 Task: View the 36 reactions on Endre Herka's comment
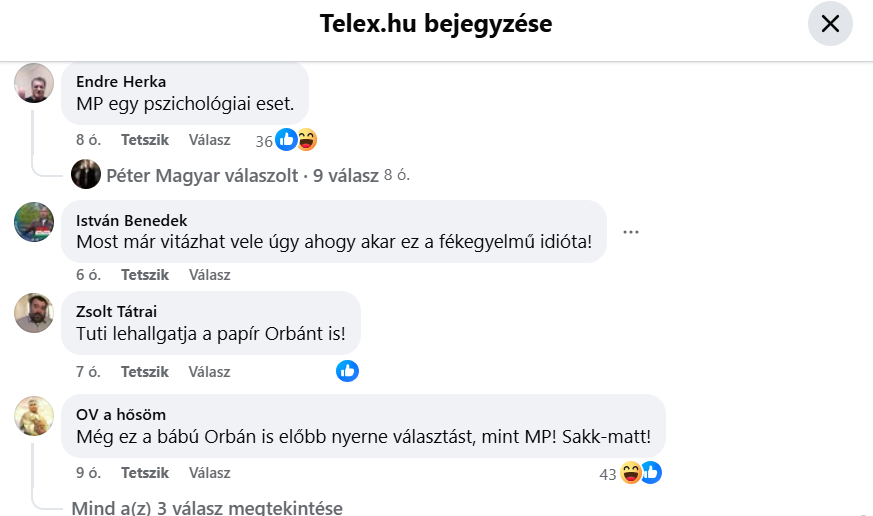coord(286,140)
